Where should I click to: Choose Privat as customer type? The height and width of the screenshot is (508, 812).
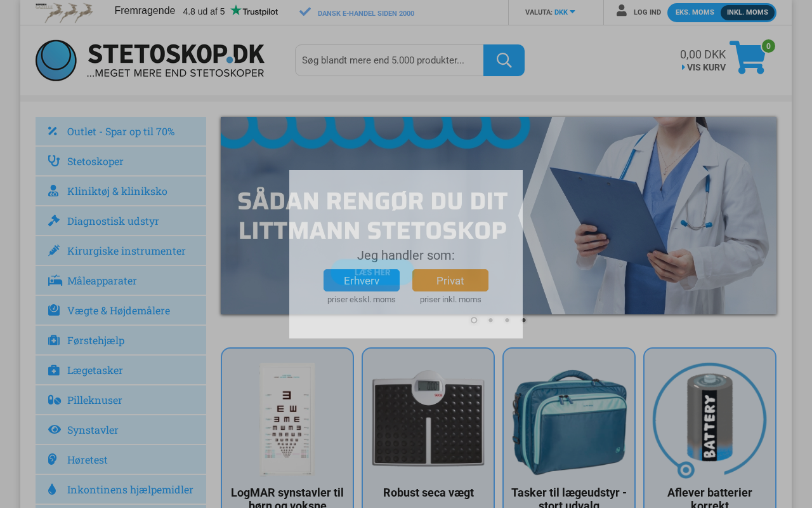[450, 281]
